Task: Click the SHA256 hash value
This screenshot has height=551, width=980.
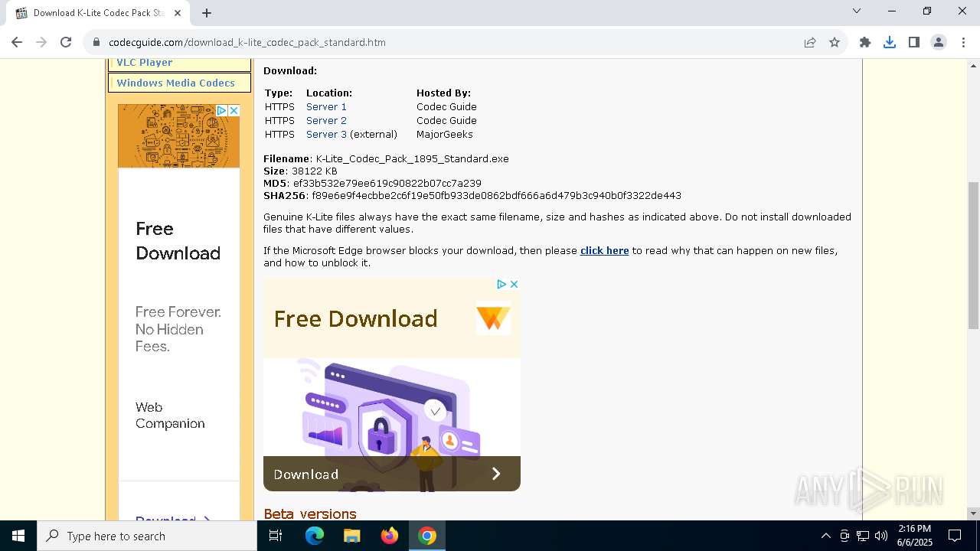Action: tap(496, 195)
